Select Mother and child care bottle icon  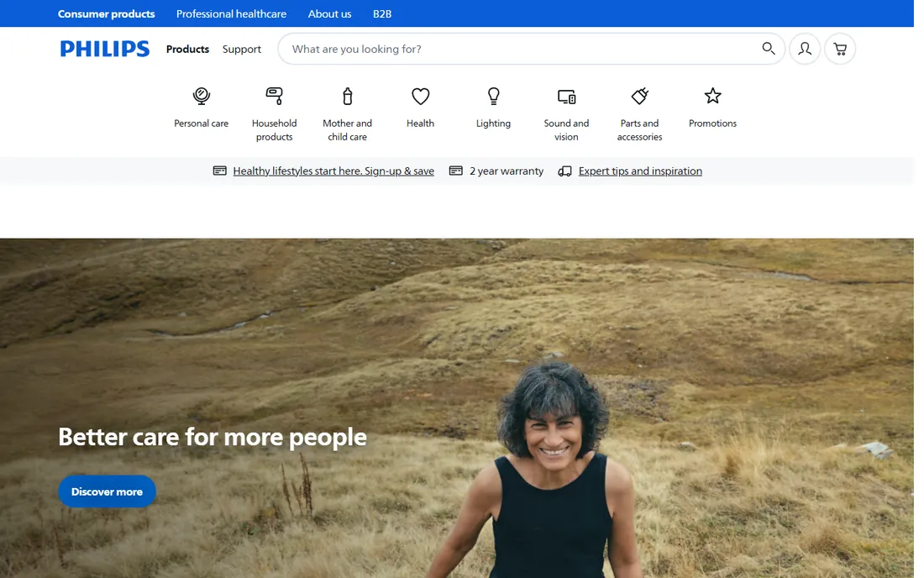click(x=347, y=96)
